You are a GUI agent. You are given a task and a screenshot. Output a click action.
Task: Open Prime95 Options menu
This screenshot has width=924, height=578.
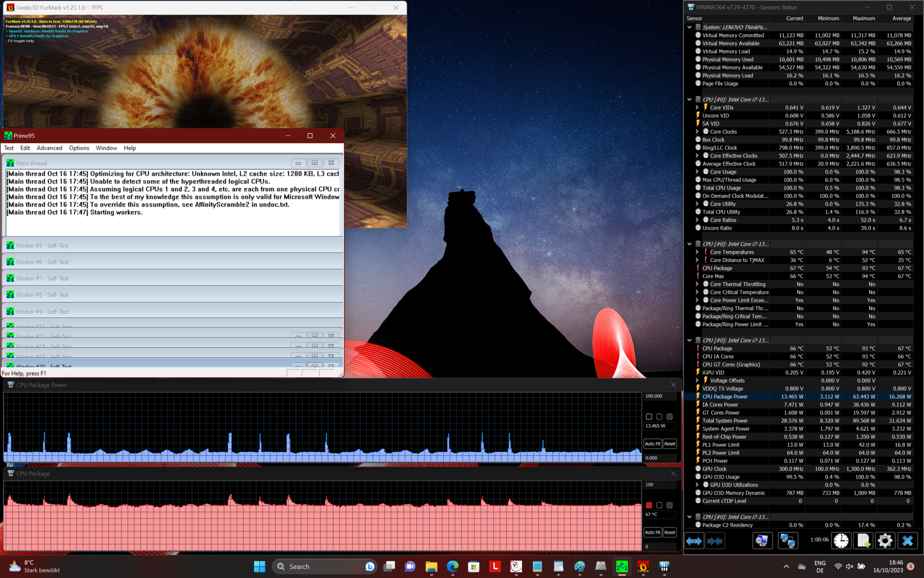click(79, 148)
